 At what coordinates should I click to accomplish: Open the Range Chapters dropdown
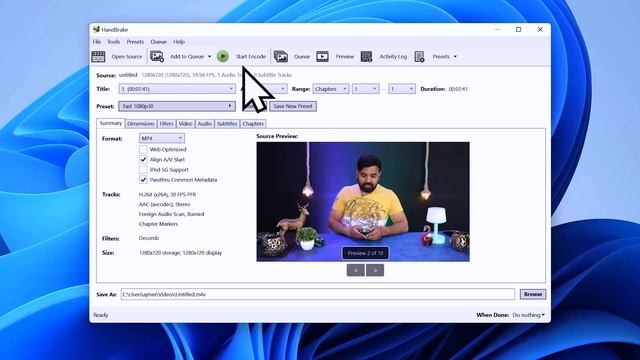coord(331,89)
